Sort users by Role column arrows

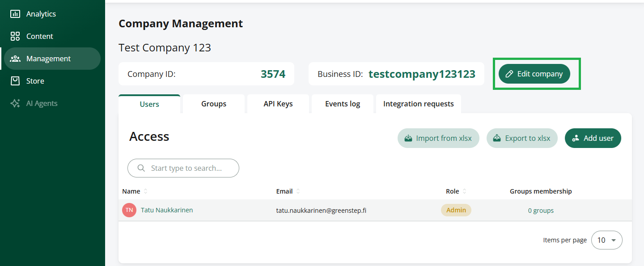pyautogui.click(x=464, y=191)
